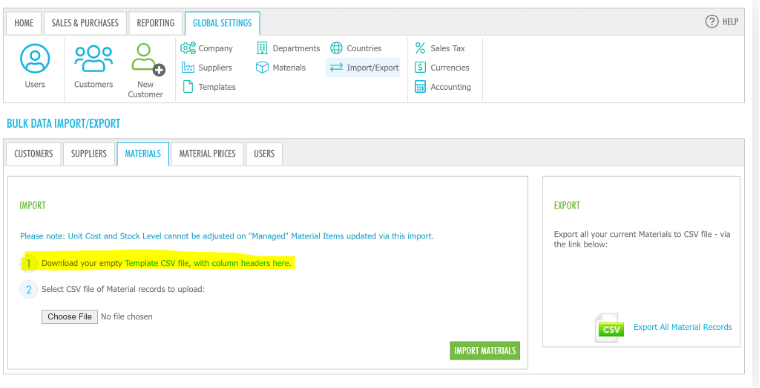The width and height of the screenshot is (760, 388).
Task: Open Materials box icon
Action: (x=262, y=68)
